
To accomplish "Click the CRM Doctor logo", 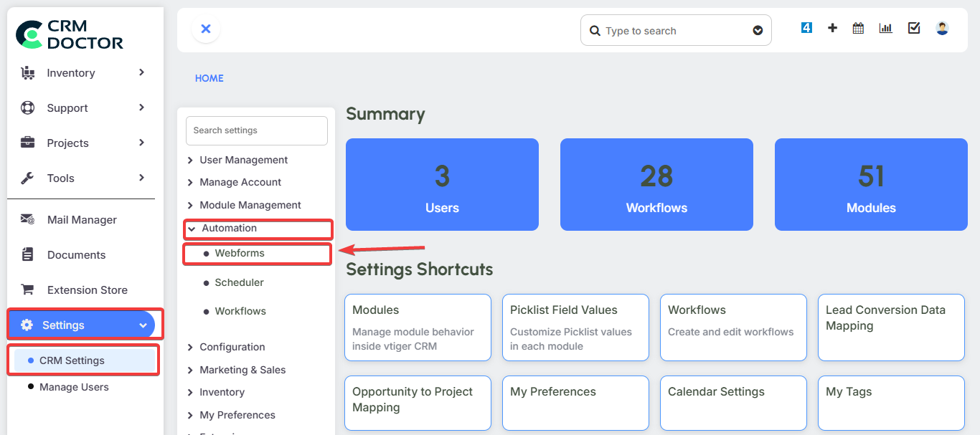I will (70, 34).
